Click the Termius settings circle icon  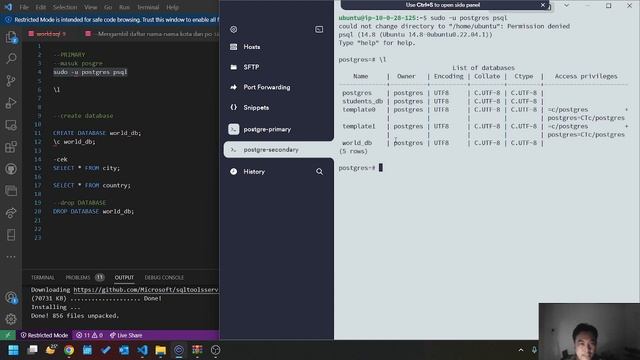click(x=233, y=29)
